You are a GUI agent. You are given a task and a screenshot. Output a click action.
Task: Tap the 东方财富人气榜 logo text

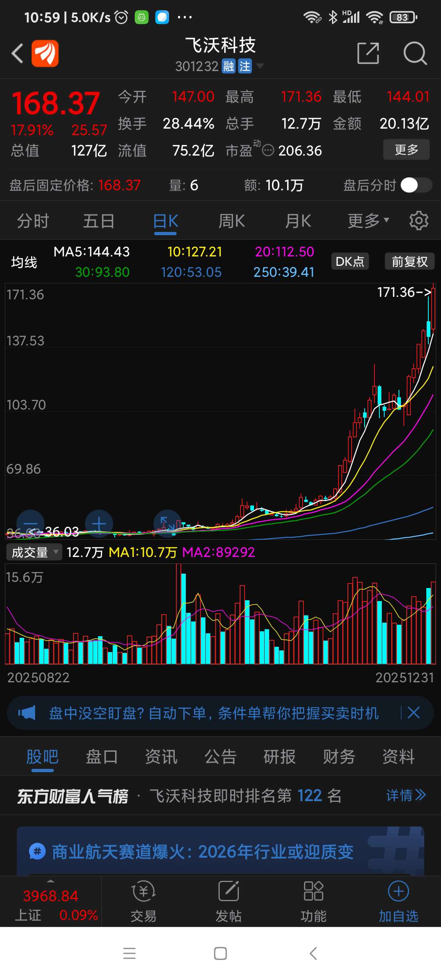coord(73,796)
